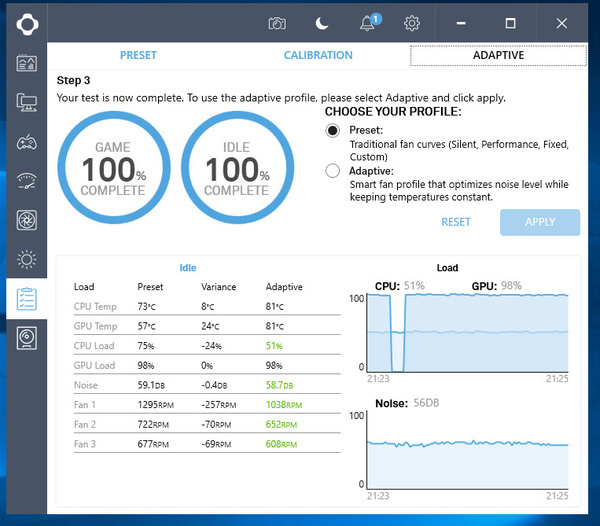The height and width of the screenshot is (526, 600).
Task: Click the NZXT CAM logo icon
Action: coord(27,22)
